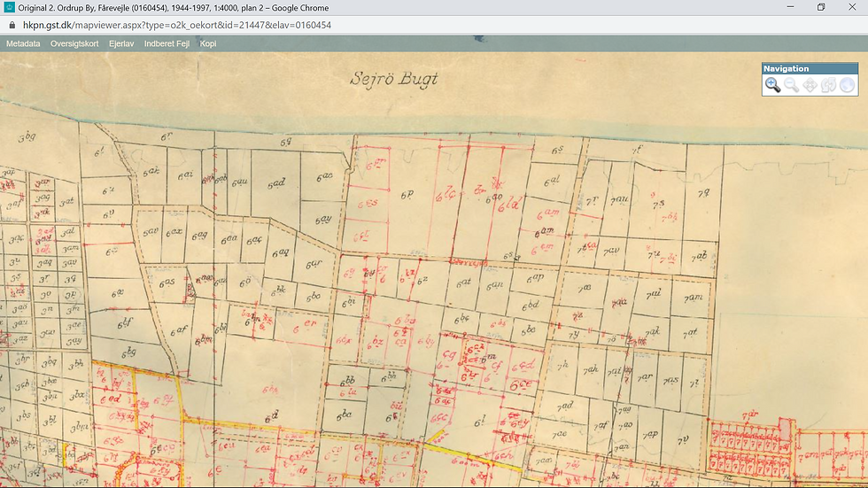Click the URL in the address bar

pyautogui.click(x=177, y=25)
